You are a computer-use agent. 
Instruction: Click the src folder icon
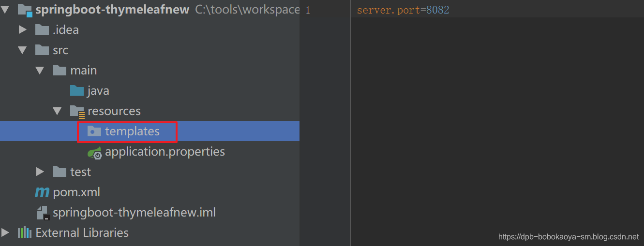[x=42, y=50]
